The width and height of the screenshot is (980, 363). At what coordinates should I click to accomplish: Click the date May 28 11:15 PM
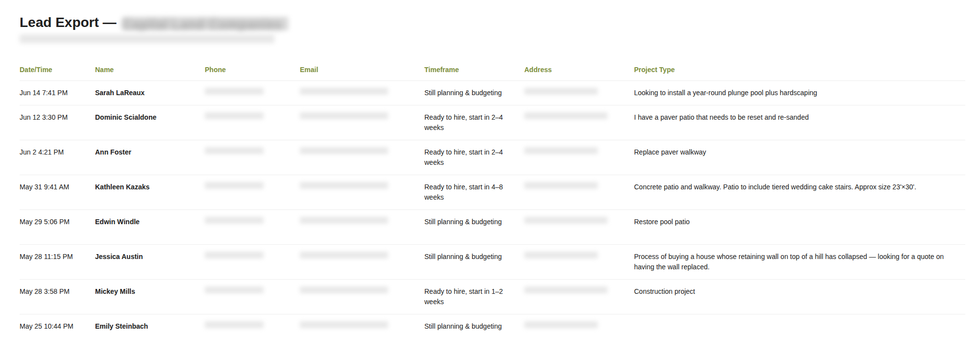coord(46,257)
